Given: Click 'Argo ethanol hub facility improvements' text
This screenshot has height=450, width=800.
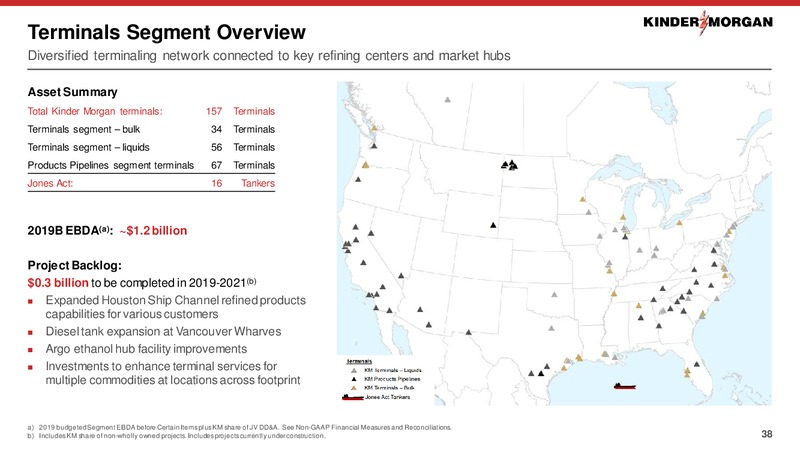Looking at the screenshot, I should tap(146, 349).
